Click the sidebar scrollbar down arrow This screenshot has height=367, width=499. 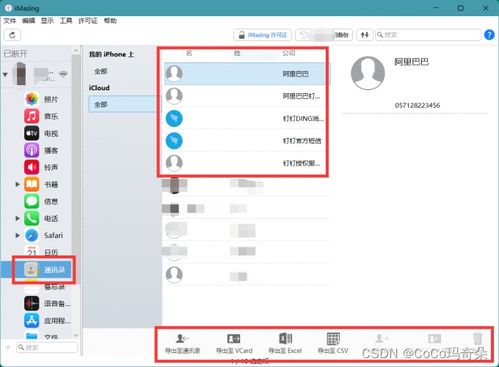click(x=76, y=335)
